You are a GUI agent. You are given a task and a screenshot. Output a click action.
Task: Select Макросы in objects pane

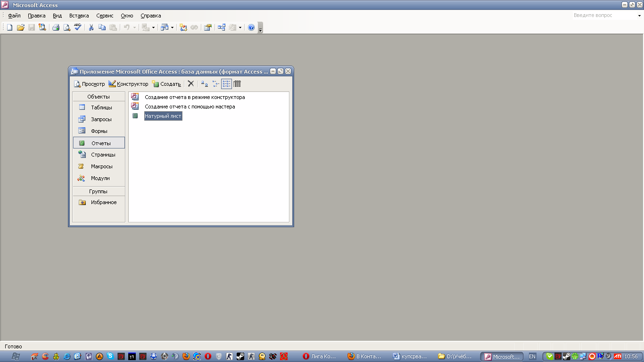pyautogui.click(x=99, y=166)
